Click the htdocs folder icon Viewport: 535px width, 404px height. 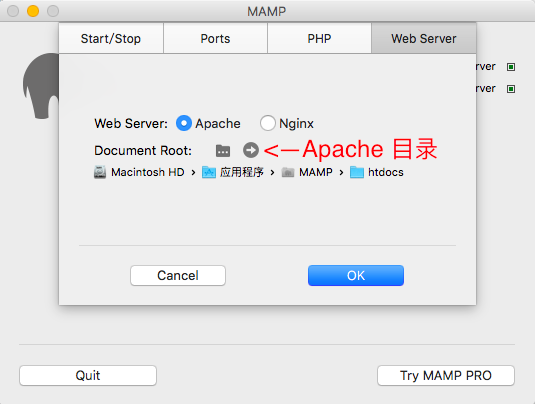pyautogui.click(x=357, y=172)
